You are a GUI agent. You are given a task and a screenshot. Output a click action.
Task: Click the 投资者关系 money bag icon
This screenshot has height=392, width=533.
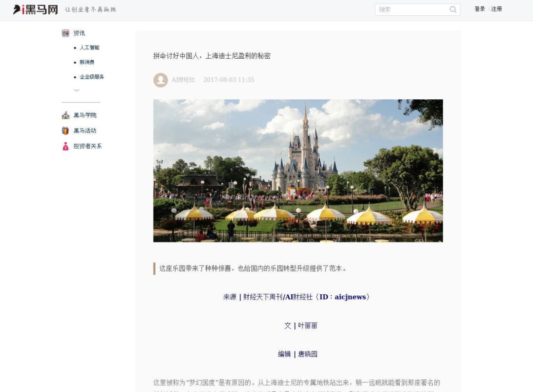66,146
